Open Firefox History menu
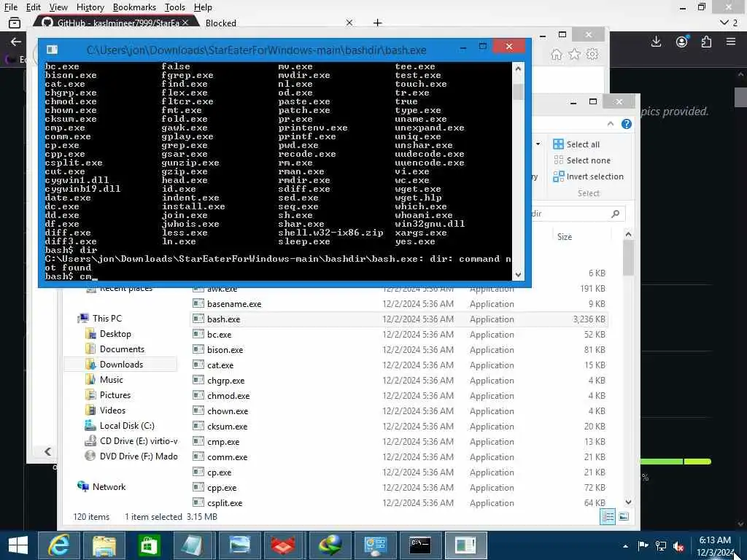747x560 pixels. (90, 7)
